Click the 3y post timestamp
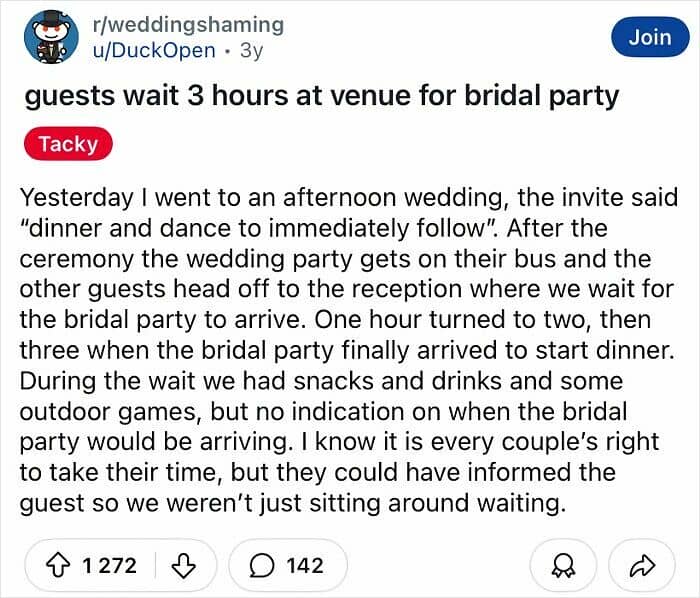The image size is (700, 598). (x=251, y=51)
